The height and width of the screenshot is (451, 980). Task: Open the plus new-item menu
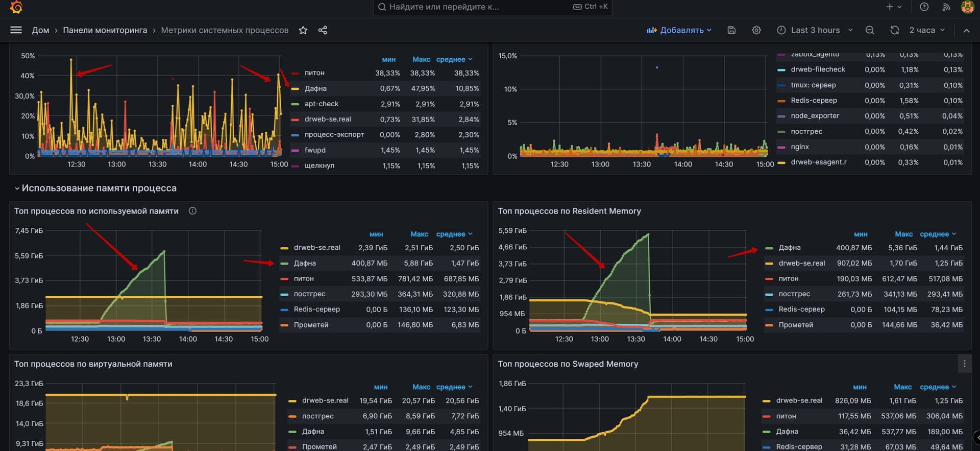click(894, 7)
